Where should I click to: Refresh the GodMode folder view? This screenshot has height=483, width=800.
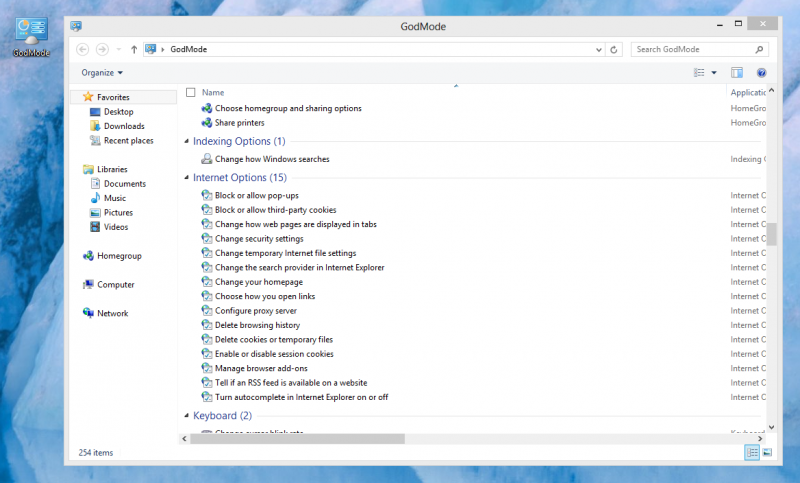[x=614, y=49]
